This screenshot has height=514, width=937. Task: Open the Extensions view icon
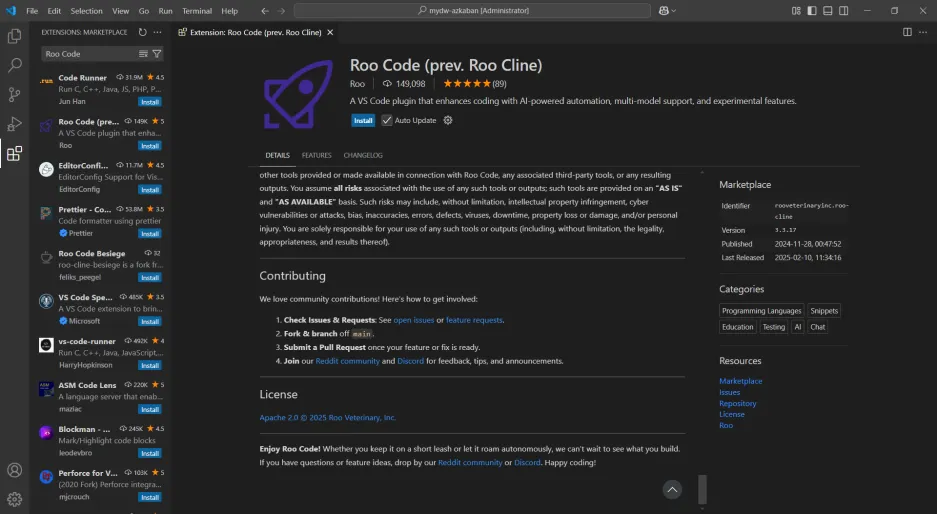[14, 154]
